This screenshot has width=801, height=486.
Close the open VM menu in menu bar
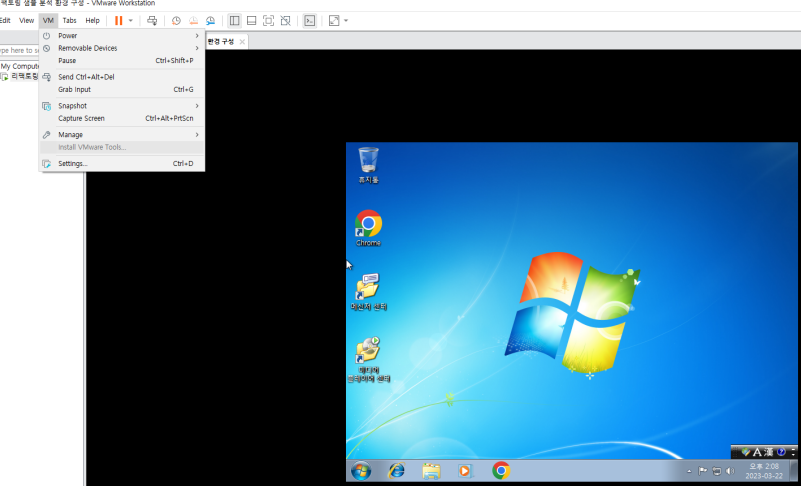48,20
